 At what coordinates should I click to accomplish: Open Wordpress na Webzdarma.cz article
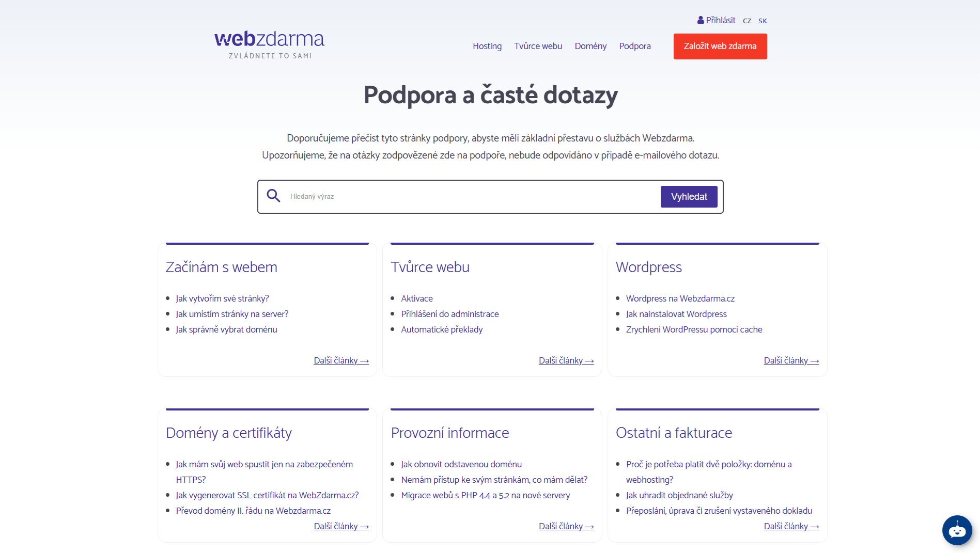tap(680, 298)
